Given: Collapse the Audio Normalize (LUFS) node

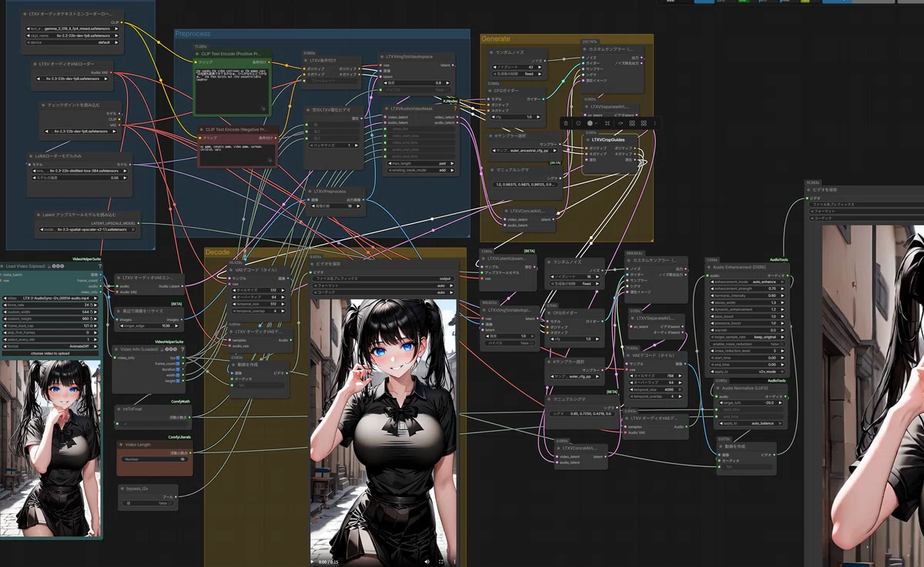Looking at the screenshot, I should coord(718,388).
